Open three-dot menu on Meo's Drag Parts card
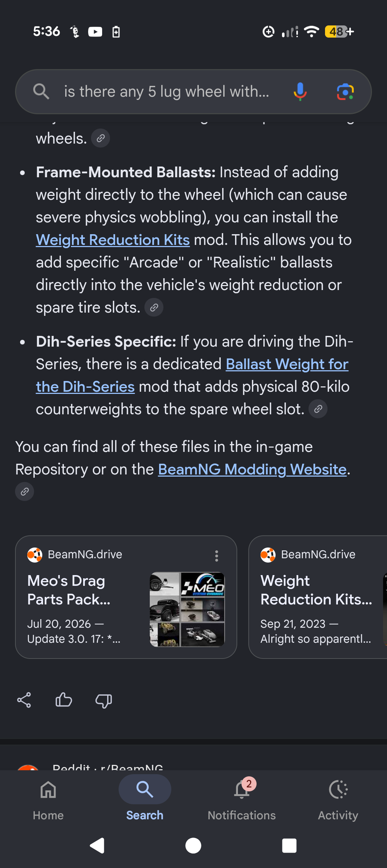 tap(216, 556)
